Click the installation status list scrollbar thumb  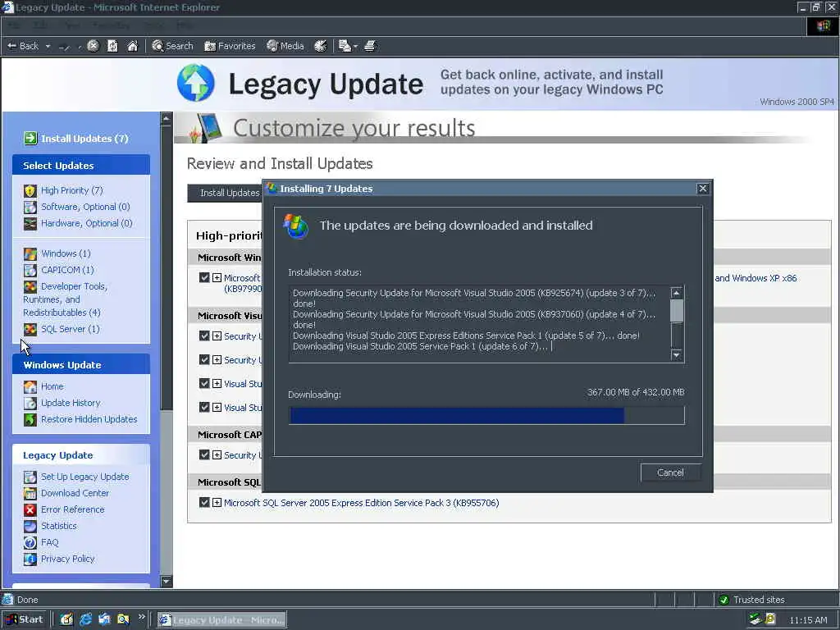pos(677,311)
